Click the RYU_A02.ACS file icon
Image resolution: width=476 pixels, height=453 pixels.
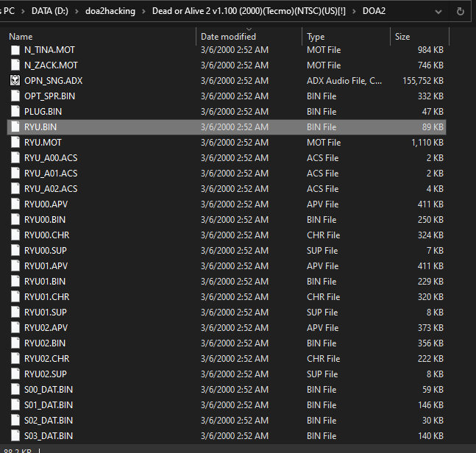click(15, 189)
